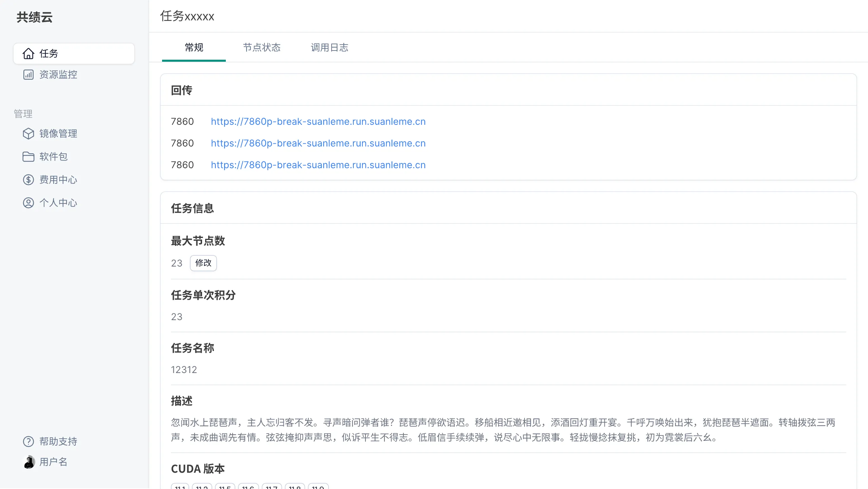Viewport: 868px width, 489px height.
Task: Open 镜像管理 via box icon
Action: pyautogui.click(x=28, y=133)
